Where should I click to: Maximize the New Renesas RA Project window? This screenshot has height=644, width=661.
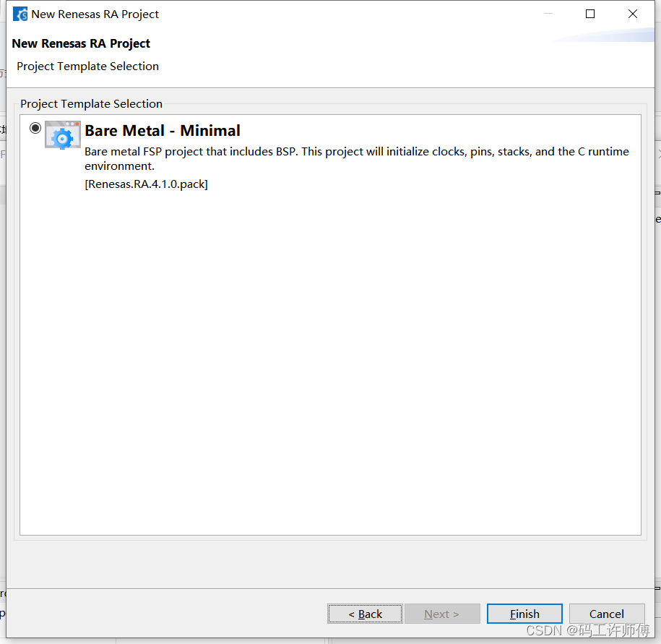(590, 14)
